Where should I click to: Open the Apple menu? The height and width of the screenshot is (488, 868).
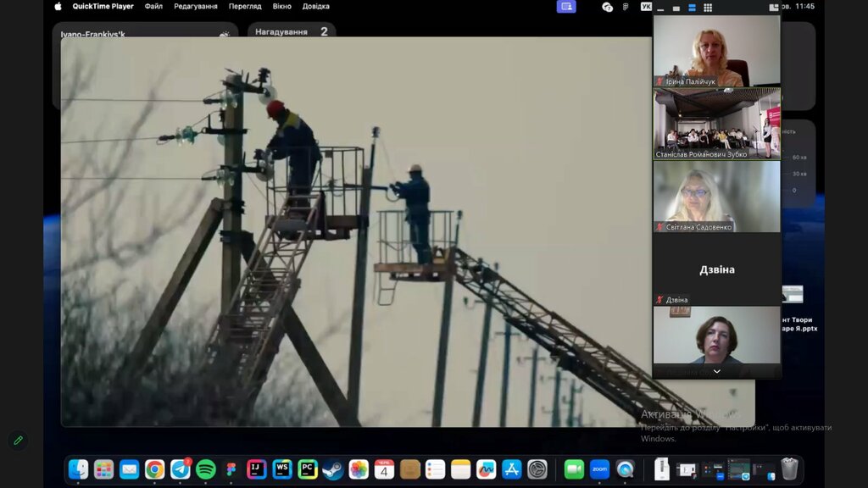point(58,7)
